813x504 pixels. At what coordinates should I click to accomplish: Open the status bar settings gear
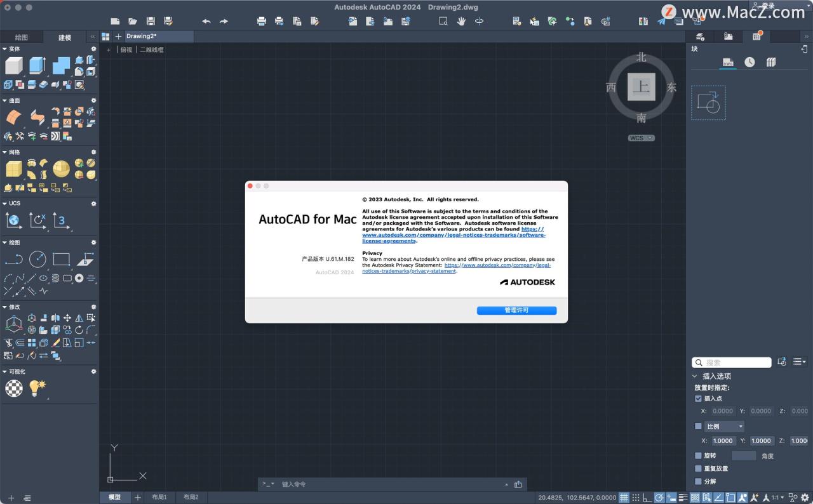(x=805, y=497)
